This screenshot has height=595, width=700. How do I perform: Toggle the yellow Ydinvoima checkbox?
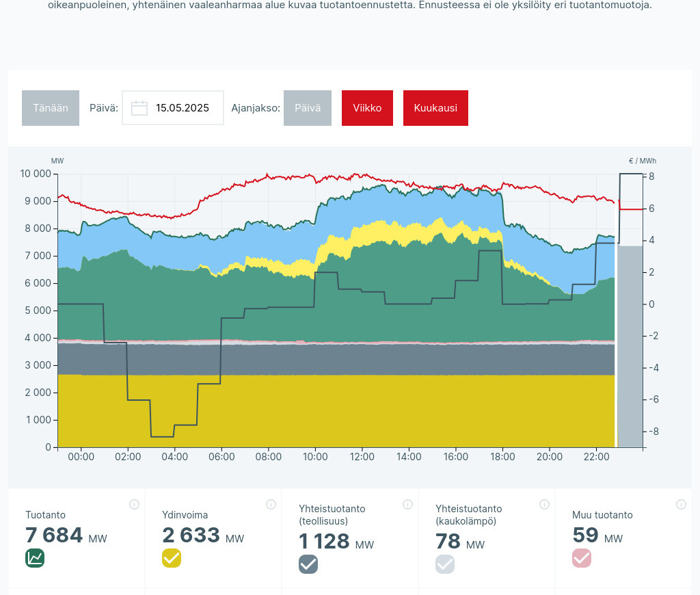tap(172, 558)
